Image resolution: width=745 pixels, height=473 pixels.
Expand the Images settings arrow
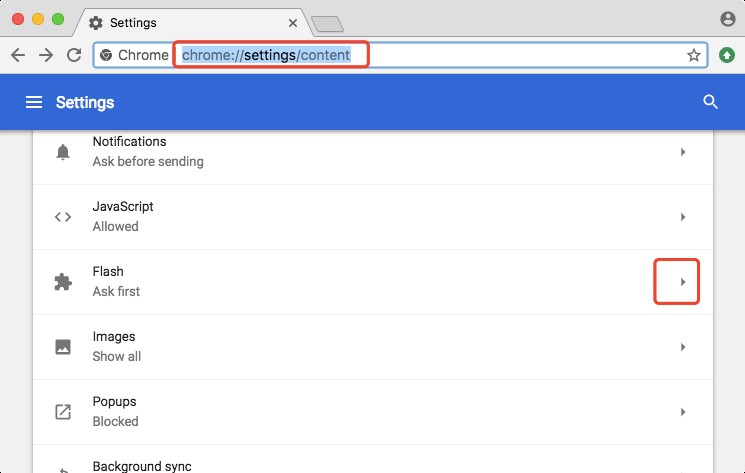click(x=682, y=347)
